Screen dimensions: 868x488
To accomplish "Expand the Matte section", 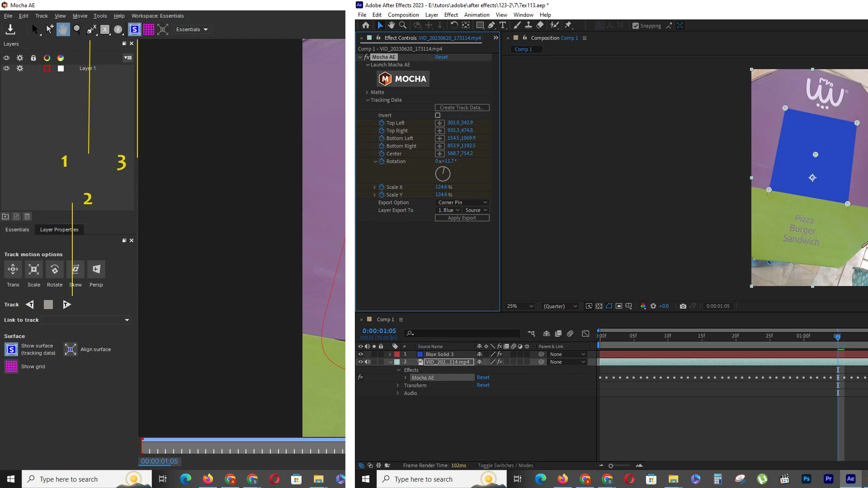I will [x=367, y=92].
